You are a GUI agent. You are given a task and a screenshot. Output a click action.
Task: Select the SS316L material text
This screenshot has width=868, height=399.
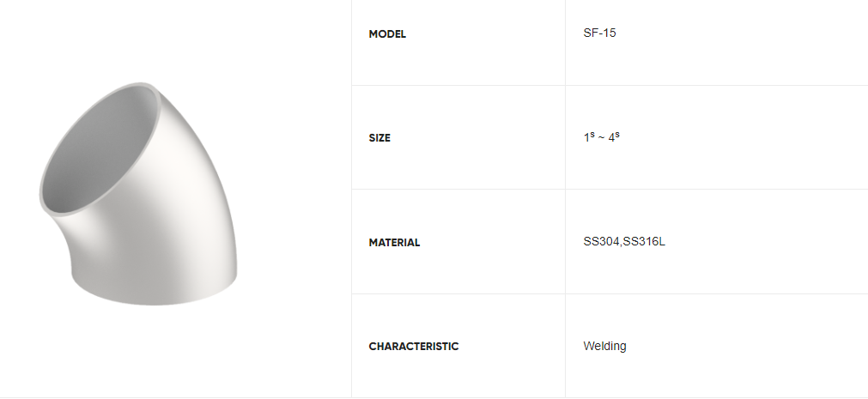pyautogui.click(x=645, y=242)
